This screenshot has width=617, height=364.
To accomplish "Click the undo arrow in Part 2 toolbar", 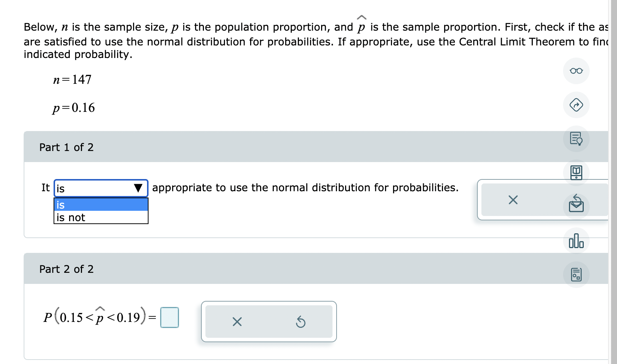I will pyautogui.click(x=301, y=322).
